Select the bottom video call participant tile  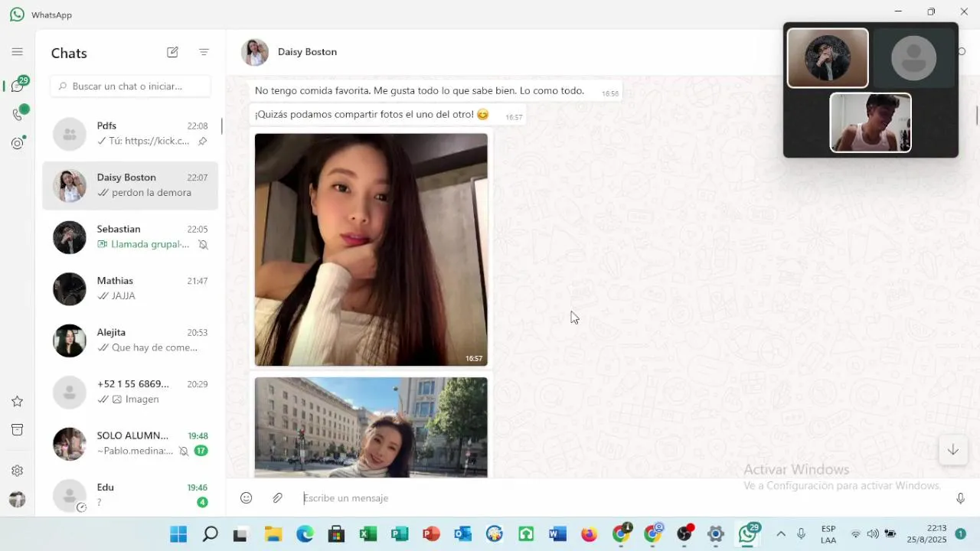(871, 122)
